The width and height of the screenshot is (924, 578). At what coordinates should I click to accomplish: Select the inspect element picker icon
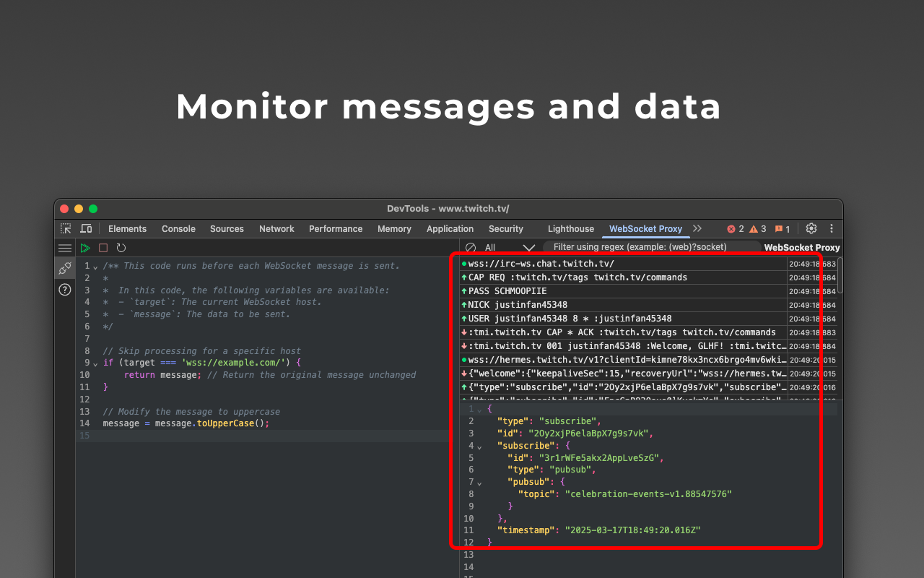click(x=66, y=228)
